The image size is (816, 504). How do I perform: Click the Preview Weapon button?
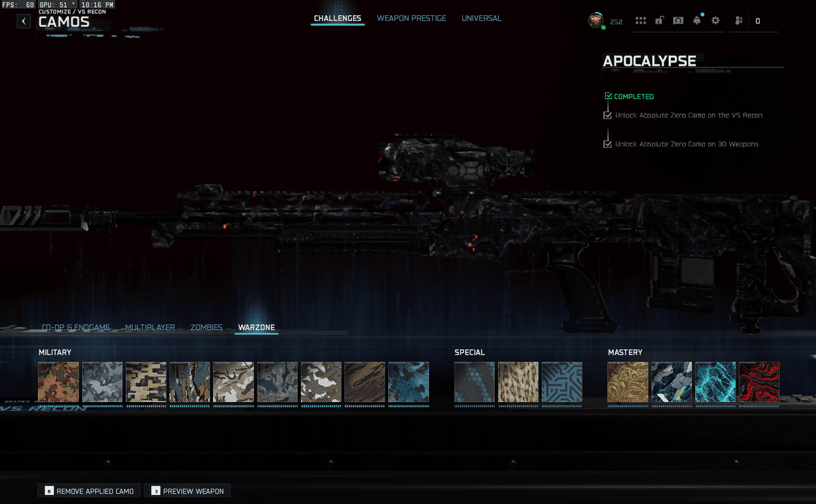187,491
